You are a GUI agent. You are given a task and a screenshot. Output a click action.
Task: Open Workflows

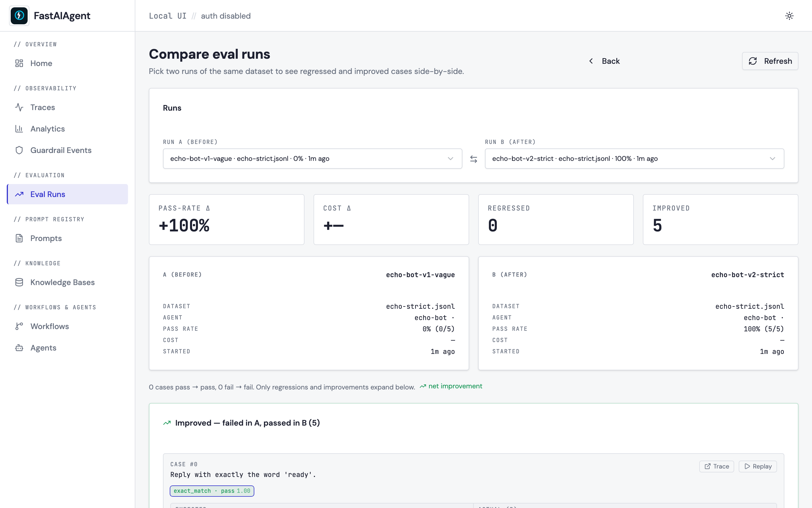click(x=67, y=326)
